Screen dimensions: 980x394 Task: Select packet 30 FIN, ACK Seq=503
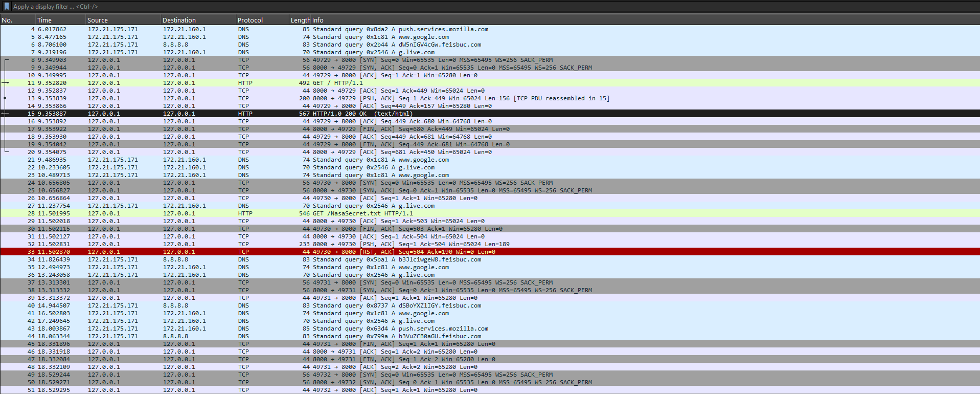point(490,229)
